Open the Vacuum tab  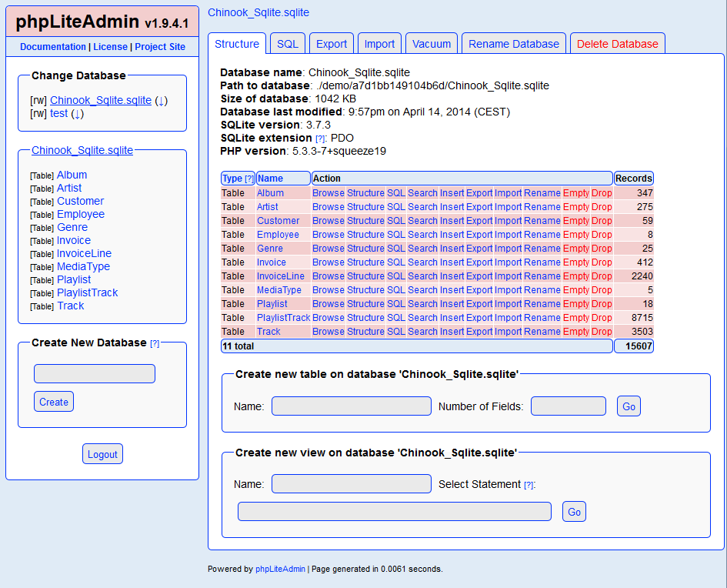[432, 44]
